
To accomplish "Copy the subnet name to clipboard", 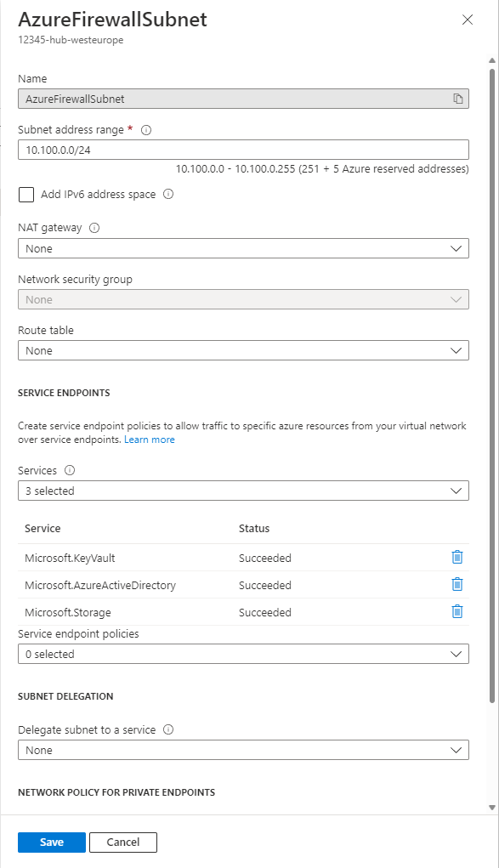I will (x=456, y=99).
